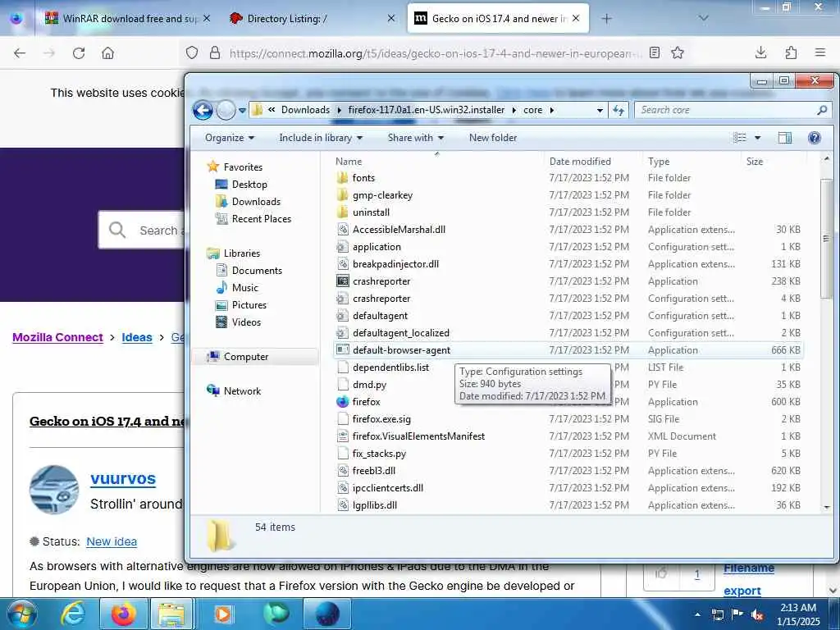The image size is (840, 630).
Task: Refresh the Explorer folder view
Action: [x=619, y=110]
